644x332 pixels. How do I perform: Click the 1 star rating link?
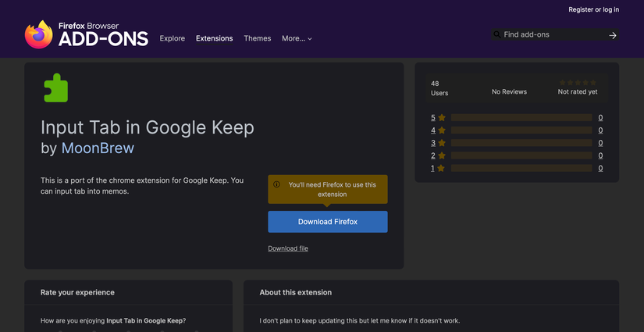pyautogui.click(x=438, y=168)
